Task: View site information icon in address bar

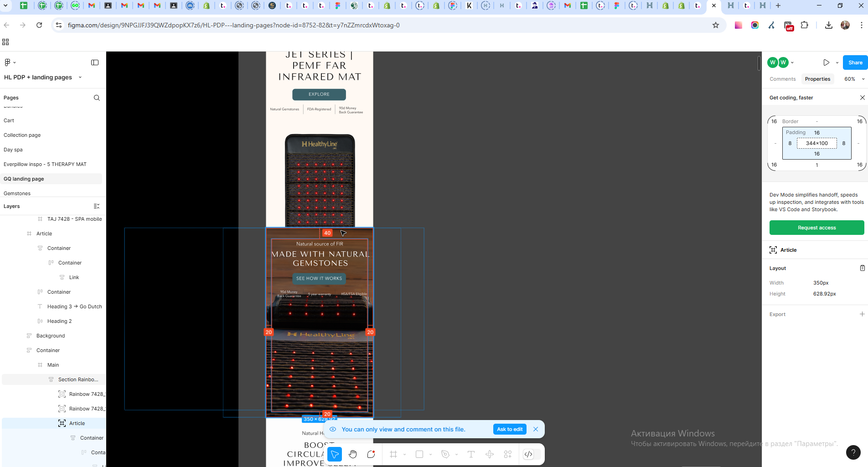Action: tap(59, 25)
